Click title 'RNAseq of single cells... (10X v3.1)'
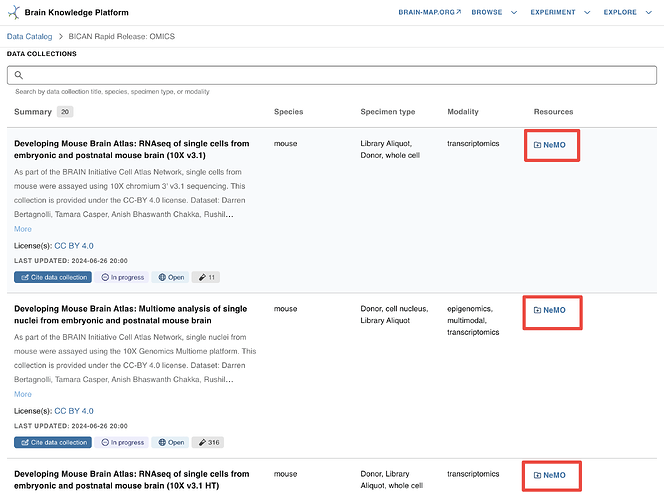Viewport: 664px width, 499px height. click(x=131, y=150)
